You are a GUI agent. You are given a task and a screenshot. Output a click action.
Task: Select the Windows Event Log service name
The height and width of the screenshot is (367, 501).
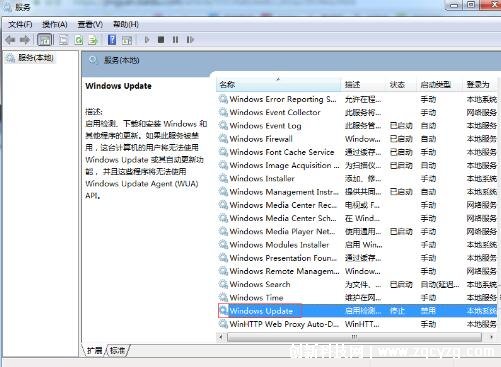[x=265, y=126]
